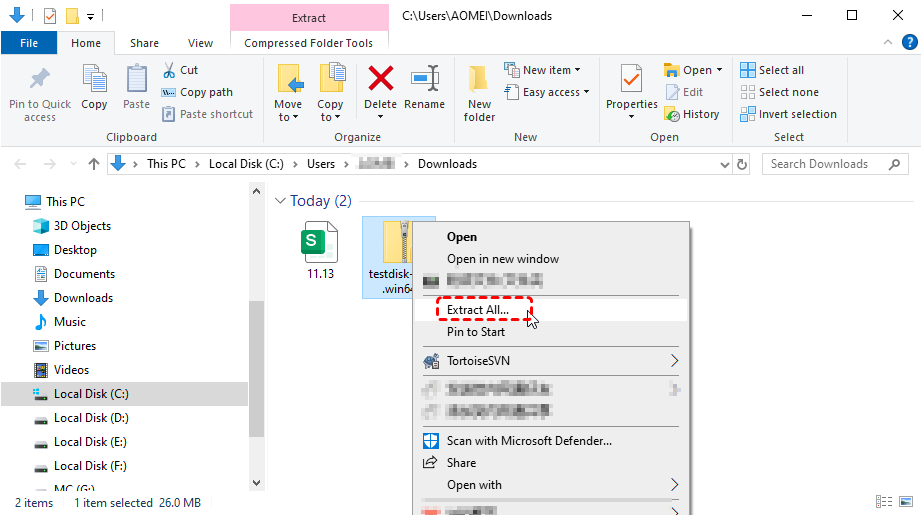Open the 11.13 spreadsheet file thumbnail
This screenshot has height=515, width=922.
pyautogui.click(x=320, y=243)
